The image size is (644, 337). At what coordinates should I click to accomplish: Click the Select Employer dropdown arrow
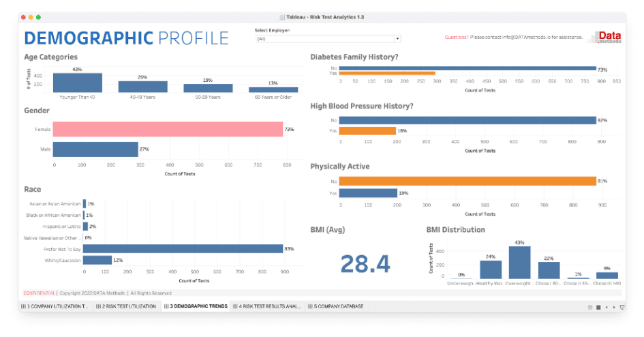pyautogui.click(x=397, y=39)
